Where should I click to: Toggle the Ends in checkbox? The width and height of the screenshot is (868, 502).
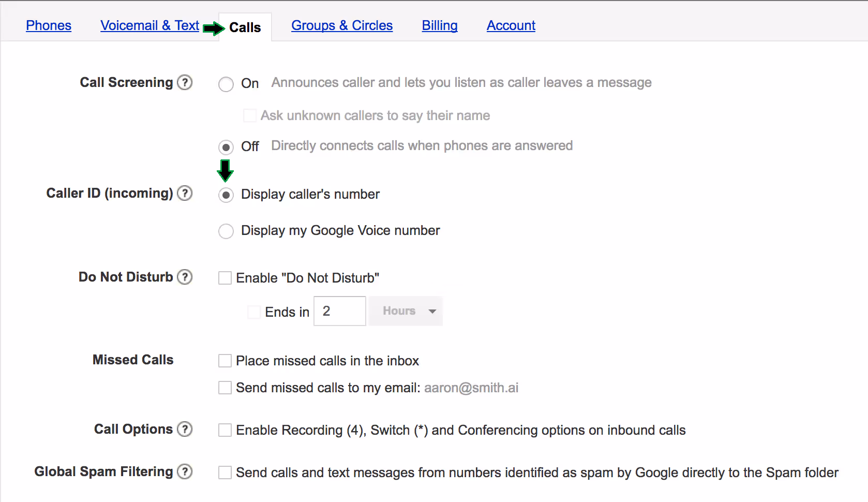[254, 312]
